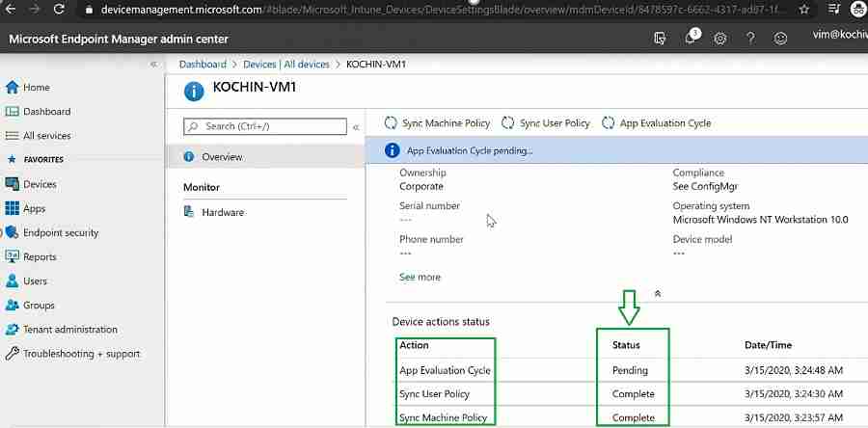
Task: Go back with the browser back arrow
Action: (12, 10)
